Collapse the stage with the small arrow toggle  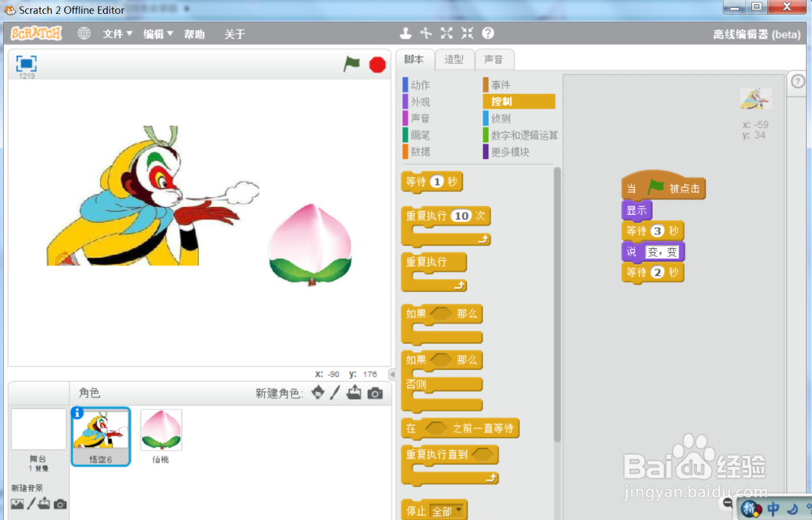coord(392,374)
